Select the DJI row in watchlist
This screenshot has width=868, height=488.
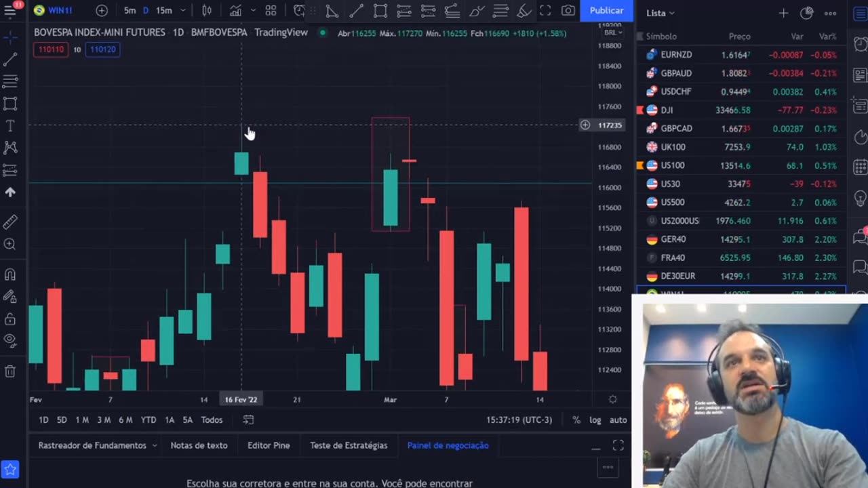click(x=741, y=110)
